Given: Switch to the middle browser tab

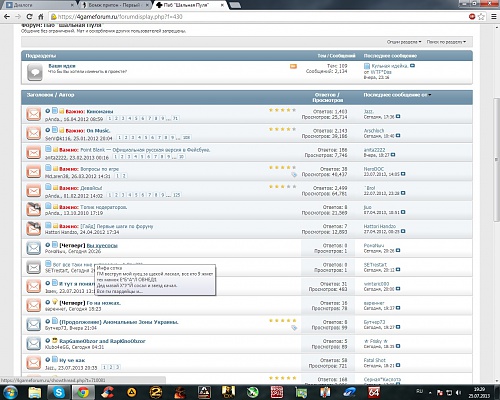Looking at the screenshot, I should [x=114, y=5].
